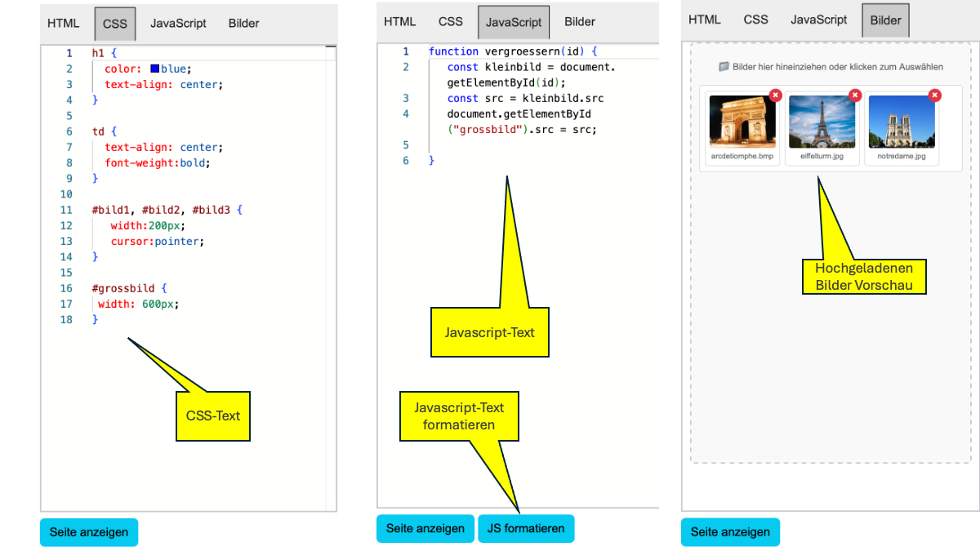Click Seite anzeigen beside JS formatieren
The height and width of the screenshot is (551, 980).
[x=425, y=528]
